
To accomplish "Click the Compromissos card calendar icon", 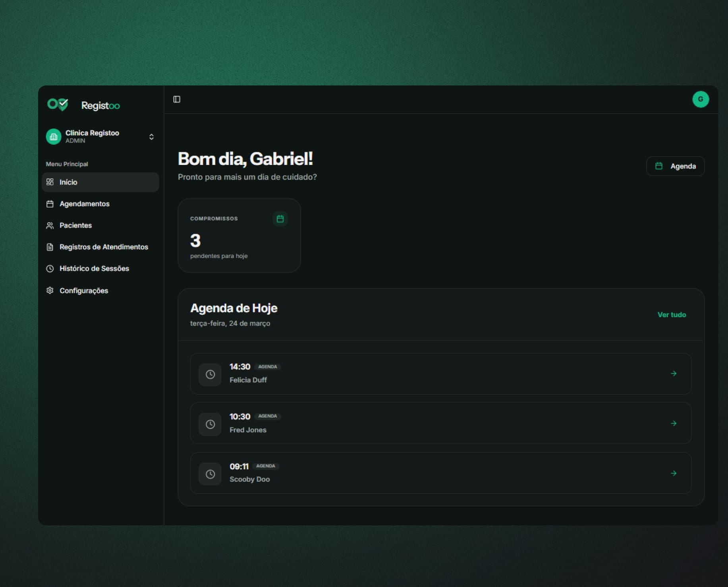I will click(280, 219).
